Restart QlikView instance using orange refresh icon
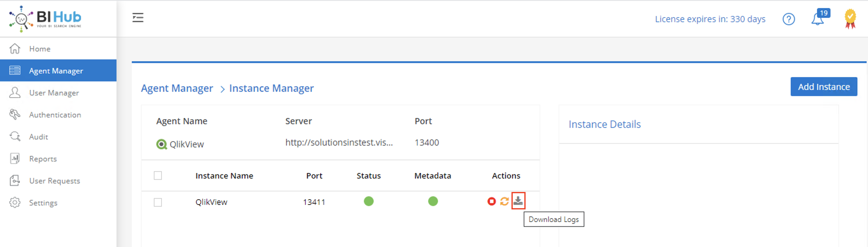This screenshot has width=868, height=247. (504, 201)
